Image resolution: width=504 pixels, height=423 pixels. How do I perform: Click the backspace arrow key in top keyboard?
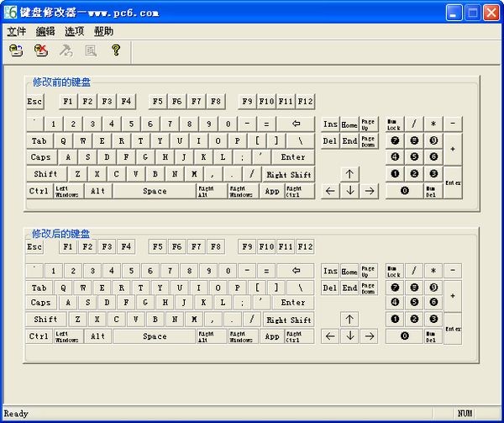(x=296, y=124)
